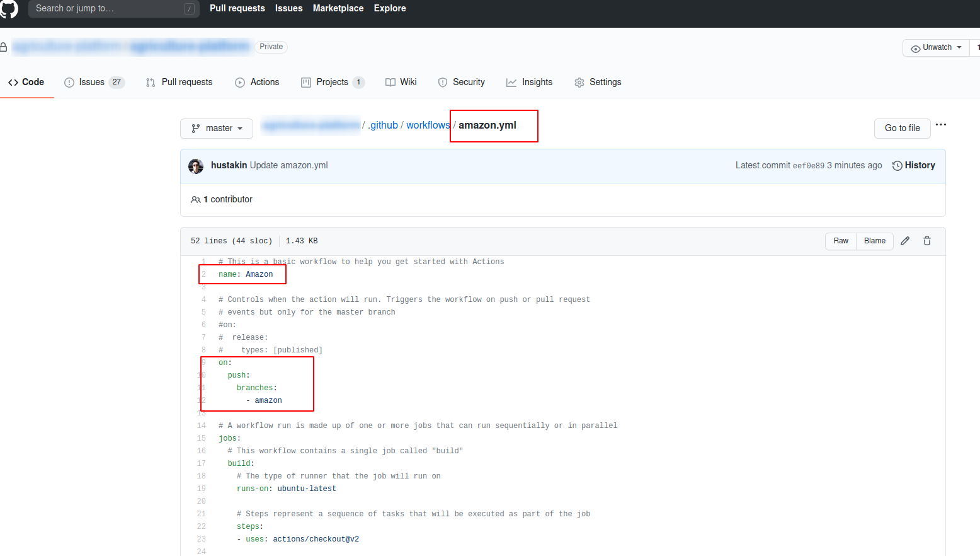Open the kebab menu next to Go to file
Screen dimensions: 980x556
click(x=941, y=125)
